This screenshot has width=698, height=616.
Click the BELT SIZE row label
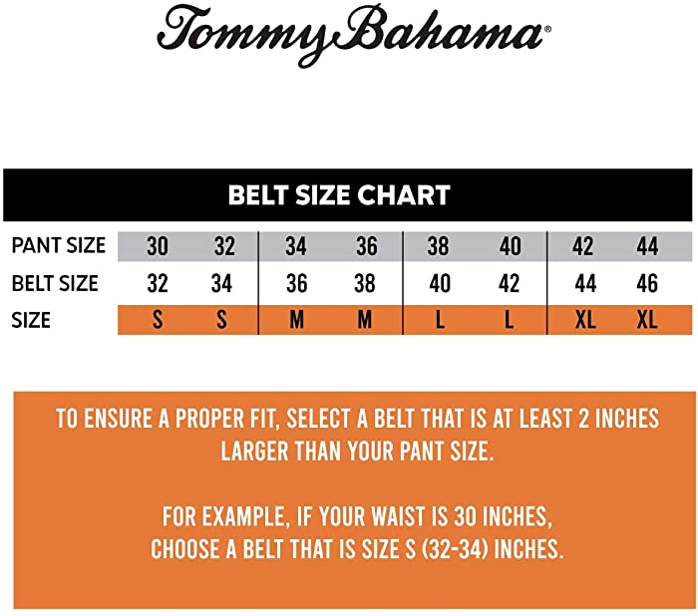click(55, 283)
